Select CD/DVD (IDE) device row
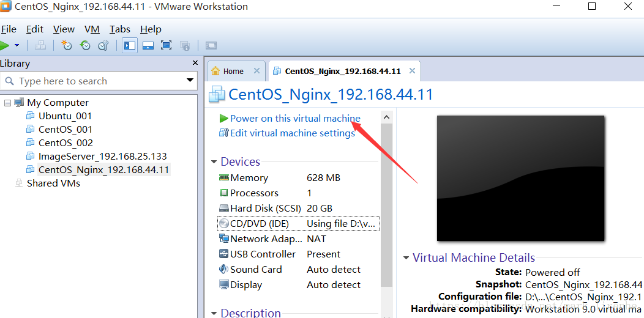Screen dimensions: 644x318 [x=299, y=224]
